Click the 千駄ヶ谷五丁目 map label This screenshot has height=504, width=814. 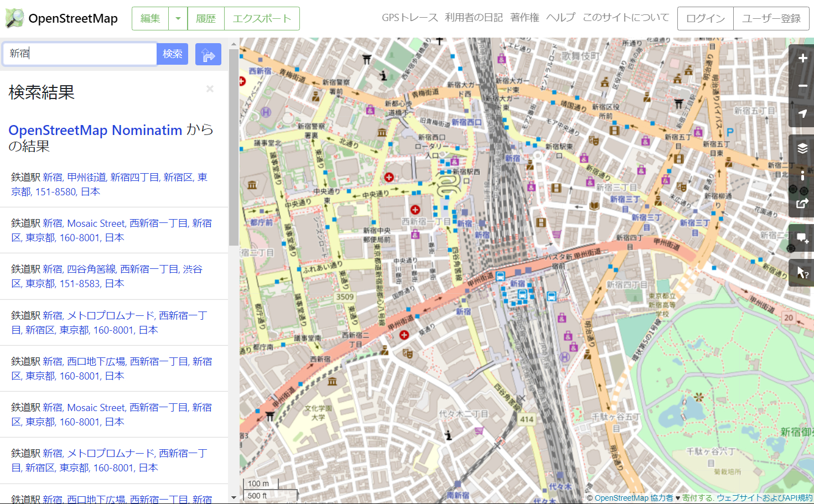pyautogui.click(x=615, y=422)
